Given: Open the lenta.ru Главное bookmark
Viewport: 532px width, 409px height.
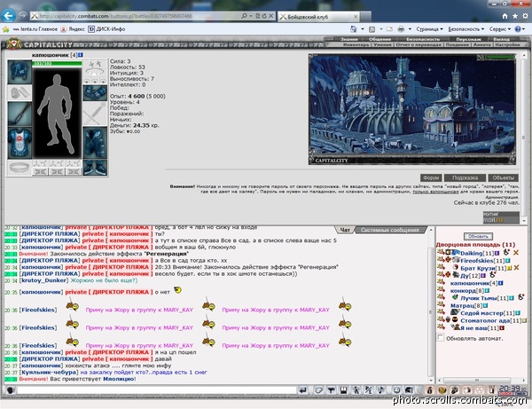Looking at the screenshot, I should [35, 29].
